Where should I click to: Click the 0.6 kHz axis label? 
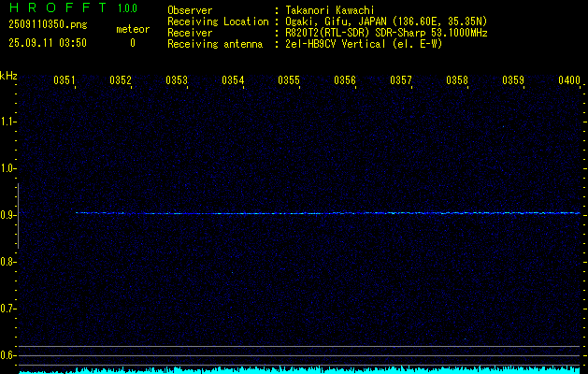[7, 355]
